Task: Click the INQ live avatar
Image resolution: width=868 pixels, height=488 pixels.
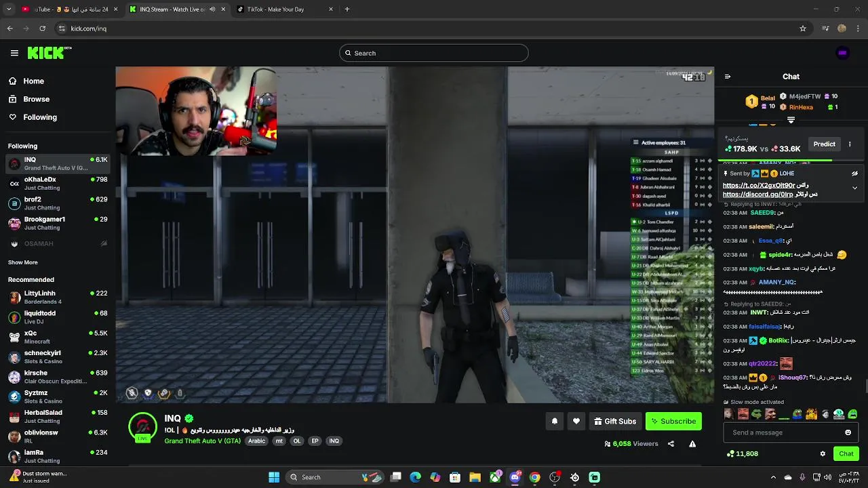Action: click(x=142, y=427)
